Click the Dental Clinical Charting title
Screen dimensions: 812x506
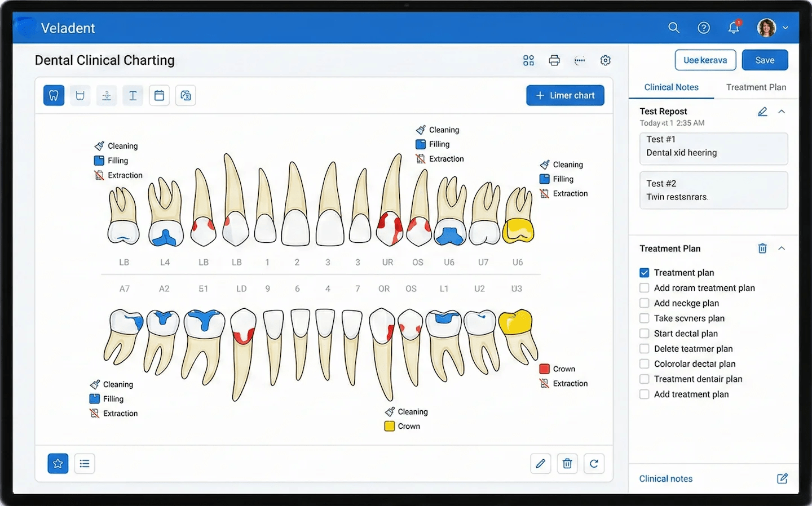point(105,60)
